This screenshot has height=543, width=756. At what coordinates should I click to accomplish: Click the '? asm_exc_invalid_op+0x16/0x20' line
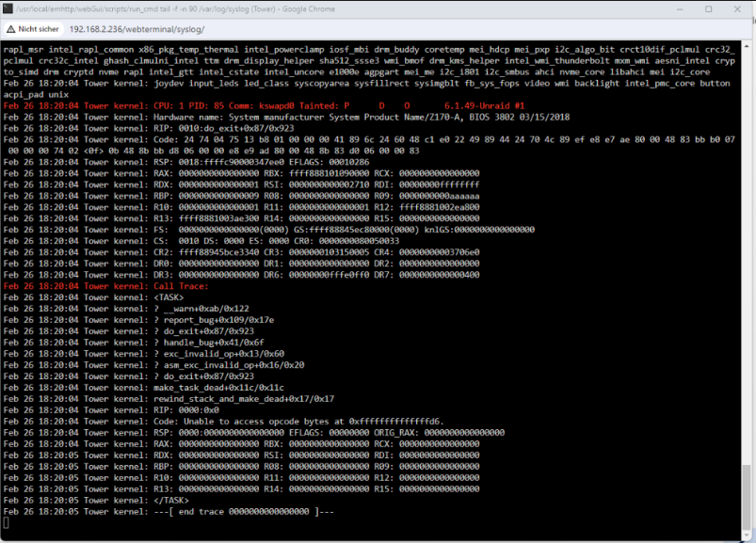click(153, 365)
